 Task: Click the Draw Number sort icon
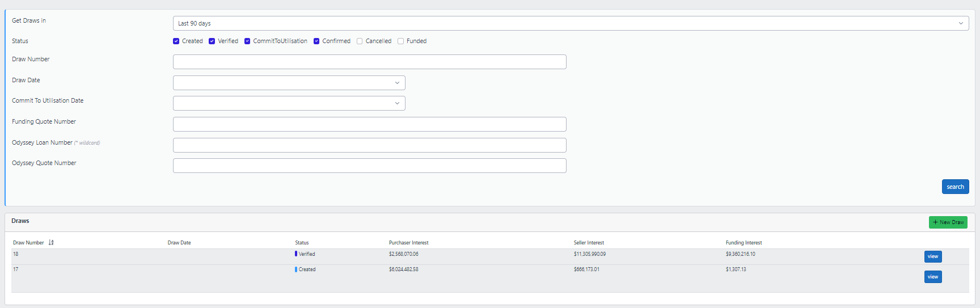(x=51, y=243)
